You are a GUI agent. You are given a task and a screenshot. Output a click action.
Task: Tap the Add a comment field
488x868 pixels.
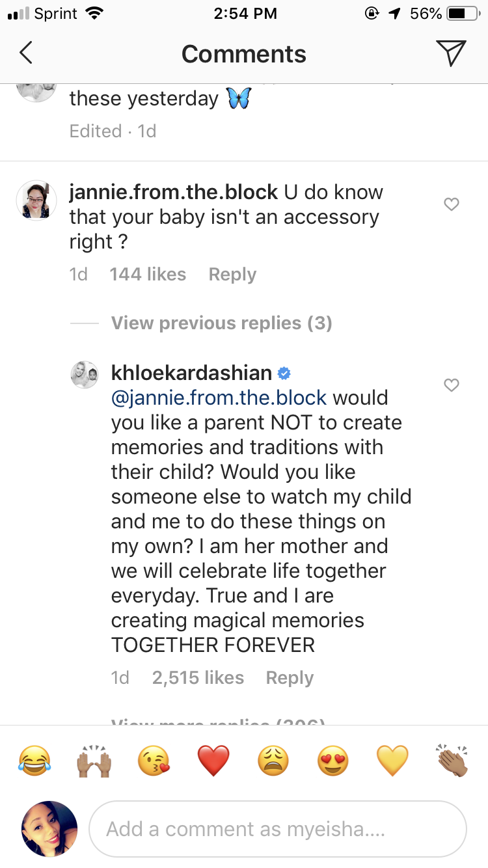278,829
